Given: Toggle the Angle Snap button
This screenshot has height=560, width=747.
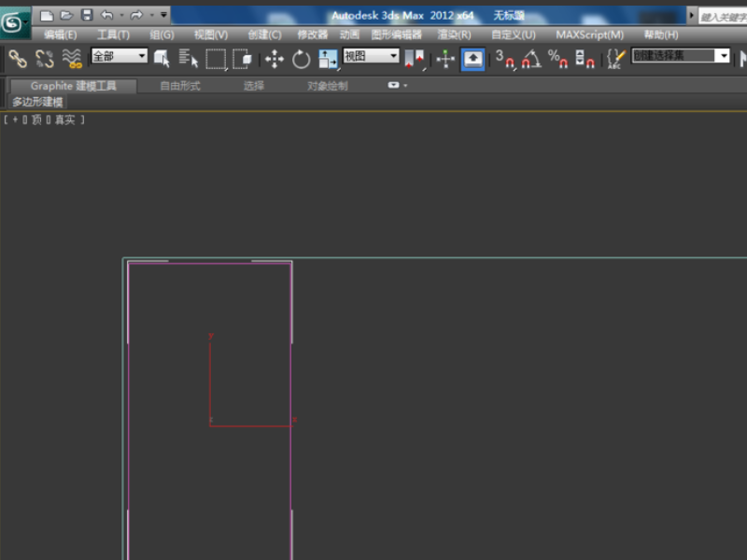Looking at the screenshot, I should pos(531,60).
